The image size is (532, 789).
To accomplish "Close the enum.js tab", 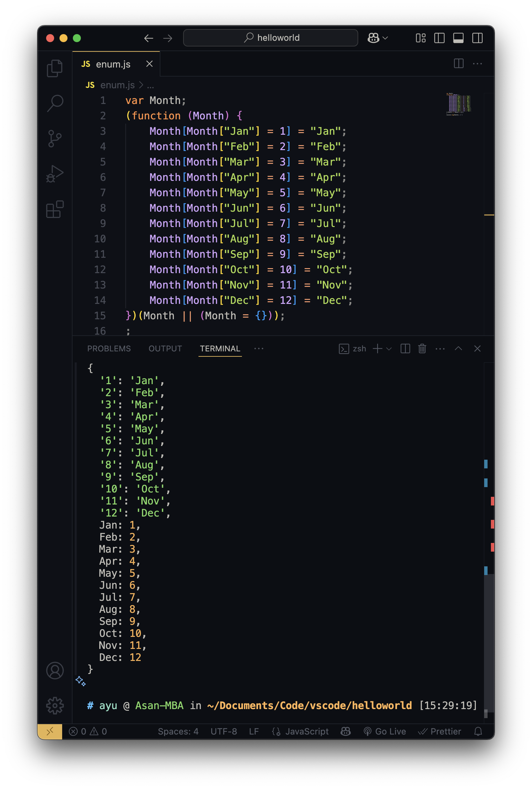I will coord(149,64).
